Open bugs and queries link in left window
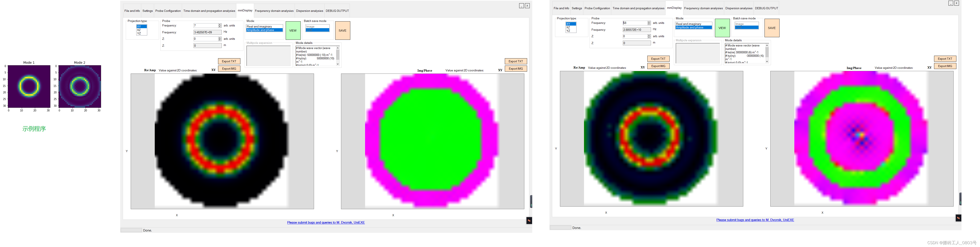Screen dimensions: 980x247 pyautogui.click(x=326, y=223)
